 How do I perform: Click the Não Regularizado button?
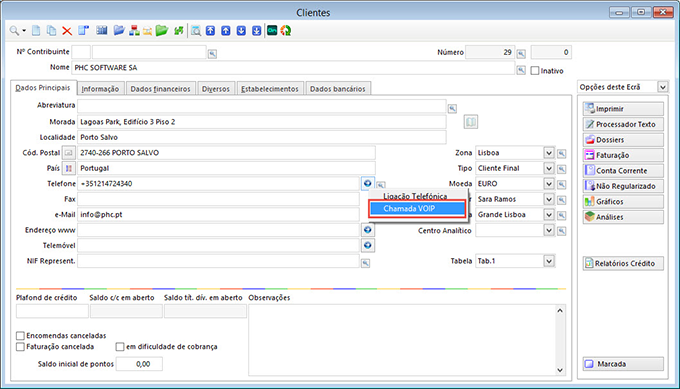(x=623, y=186)
